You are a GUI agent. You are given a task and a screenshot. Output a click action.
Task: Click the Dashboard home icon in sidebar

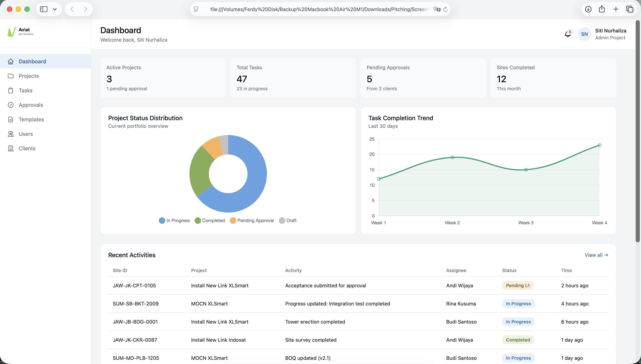click(10, 61)
